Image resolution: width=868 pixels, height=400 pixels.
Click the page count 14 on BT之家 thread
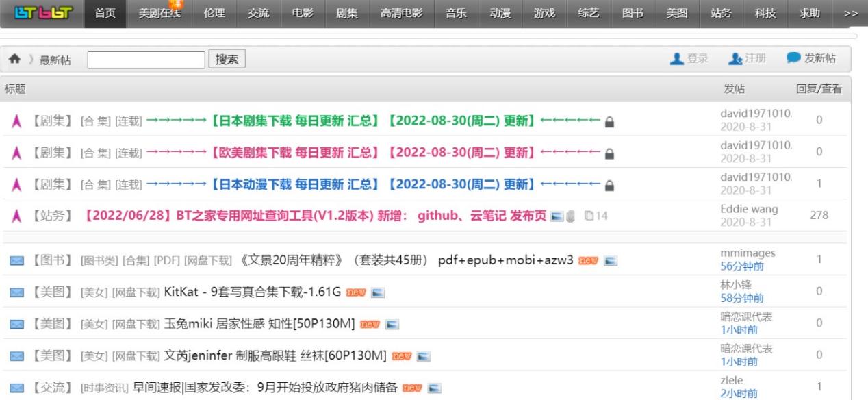tap(597, 216)
